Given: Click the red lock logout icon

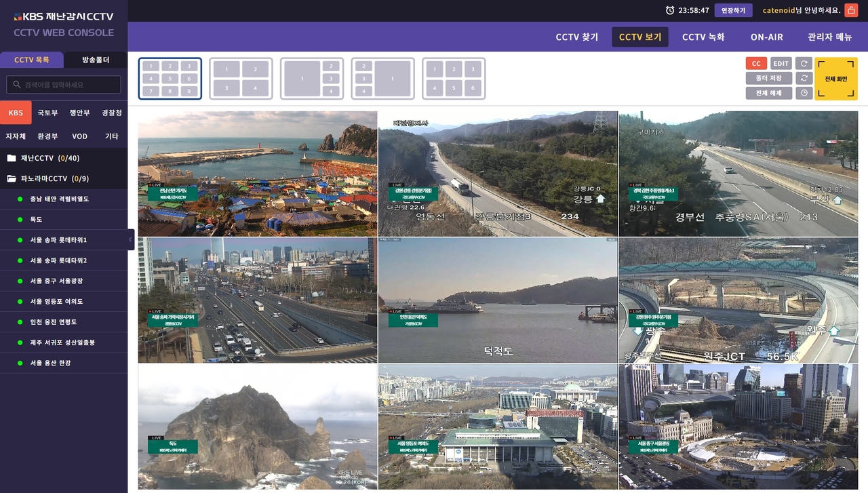Looking at the screenshot, I should tap(851, 10).
